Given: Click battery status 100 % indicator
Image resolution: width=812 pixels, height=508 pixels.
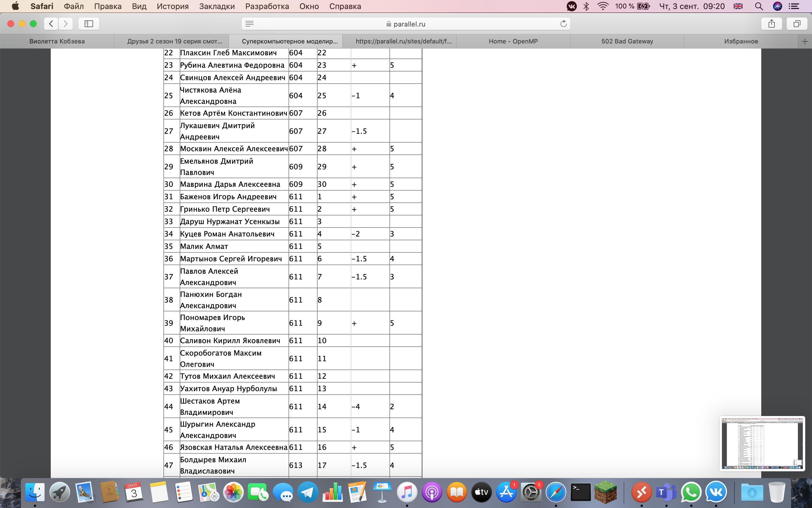Looking at the screenshot, I should [632, 6].
